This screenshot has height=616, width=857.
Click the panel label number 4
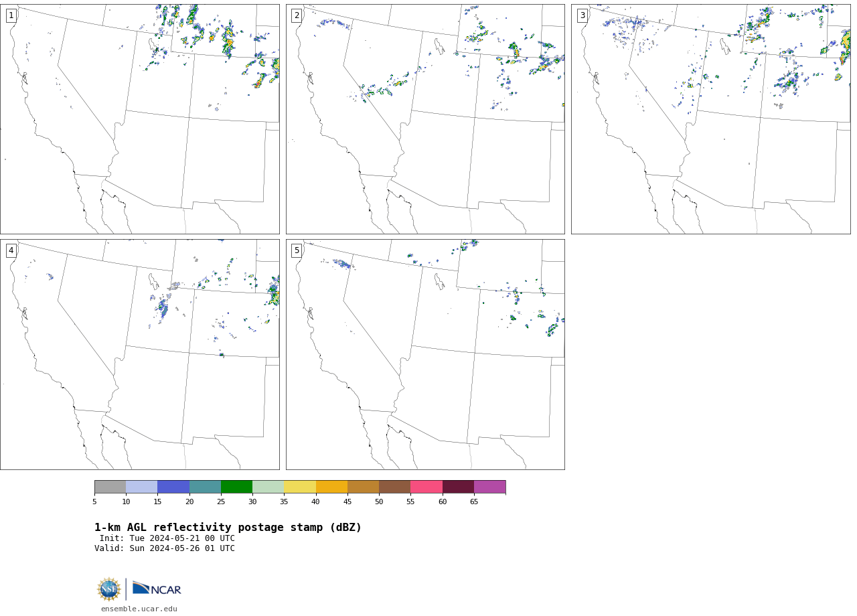click(11, 250)
